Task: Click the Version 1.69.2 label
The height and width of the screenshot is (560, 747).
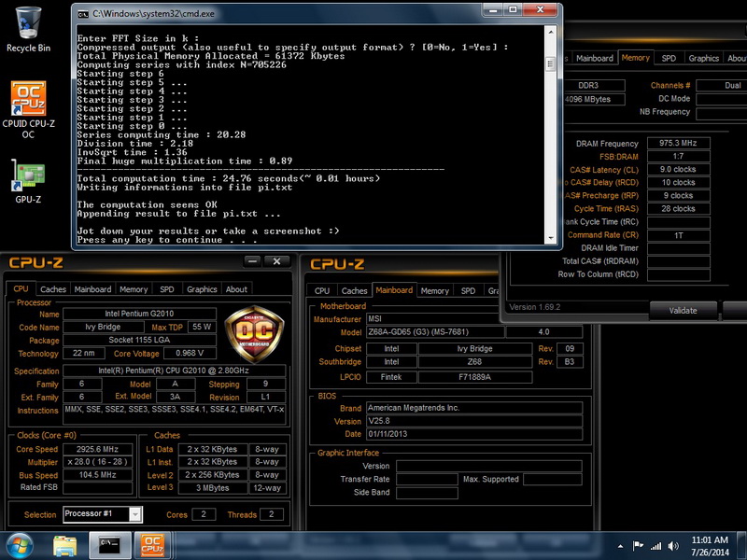Action: tap(534, 307)
